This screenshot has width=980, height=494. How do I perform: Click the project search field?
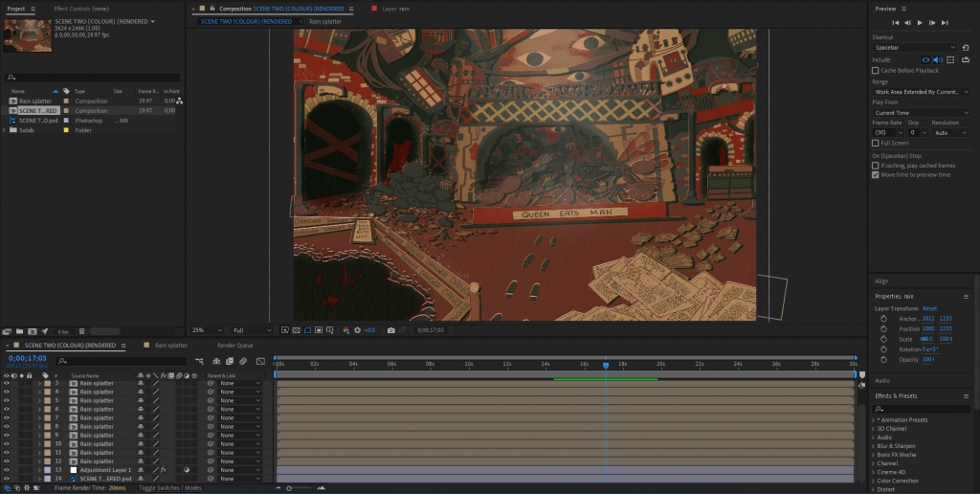[x=92, y=78]
